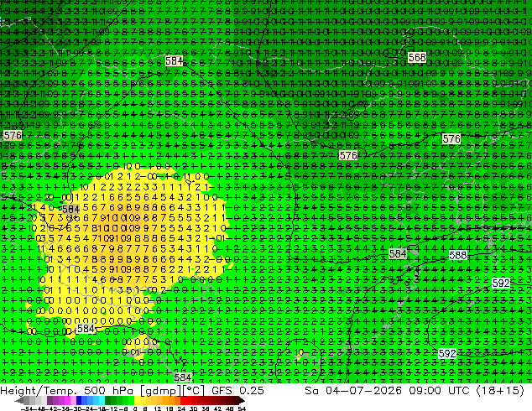Screen dimensions: 532x411
Task: Click the grey left arrow end of the color scale
Action: pyautogui.click(x=19, y=400)
